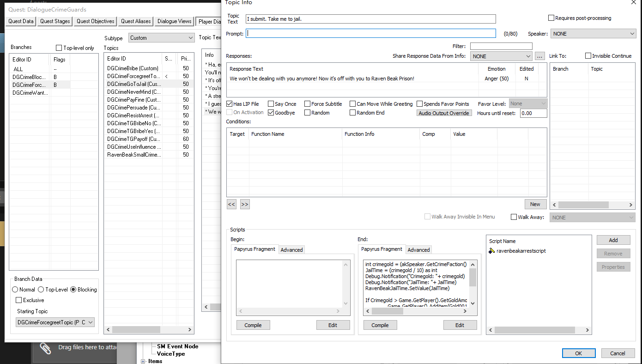The image size is (642, 364).
Task: Select Begin Advanced tab
Action: (x=292, y=250)
